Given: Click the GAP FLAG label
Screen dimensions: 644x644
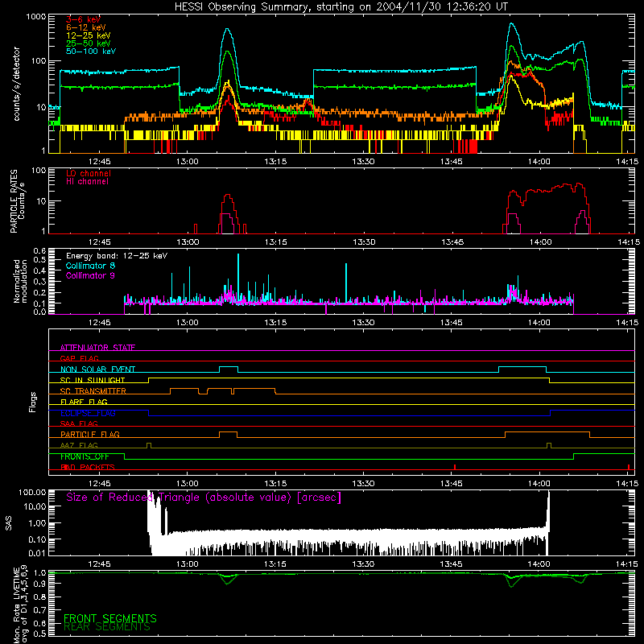Looking at the screenshot, I should point(79,358).
